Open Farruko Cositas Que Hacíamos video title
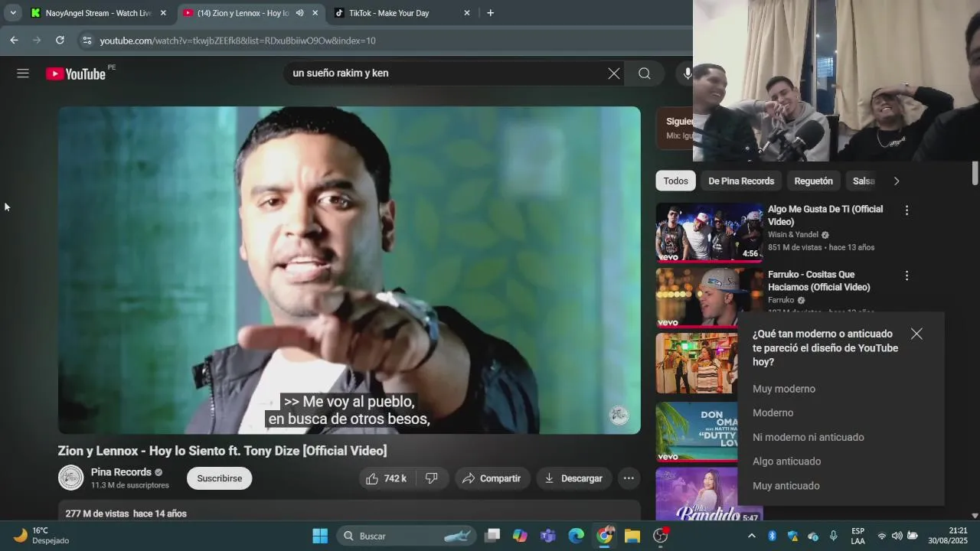 (x=819, y=281)
